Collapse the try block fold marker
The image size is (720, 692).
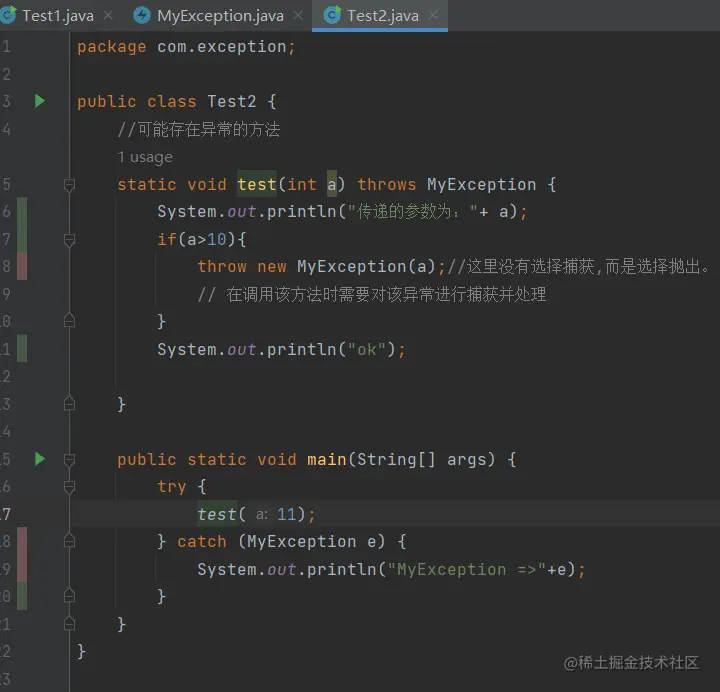pos(69,487)
